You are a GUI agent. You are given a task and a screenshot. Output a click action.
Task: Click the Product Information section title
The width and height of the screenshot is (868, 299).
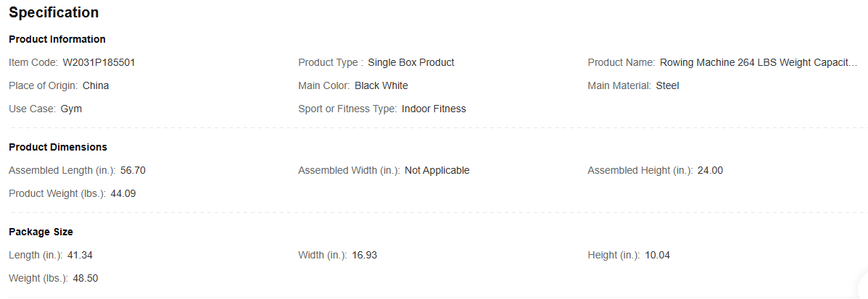57,39
